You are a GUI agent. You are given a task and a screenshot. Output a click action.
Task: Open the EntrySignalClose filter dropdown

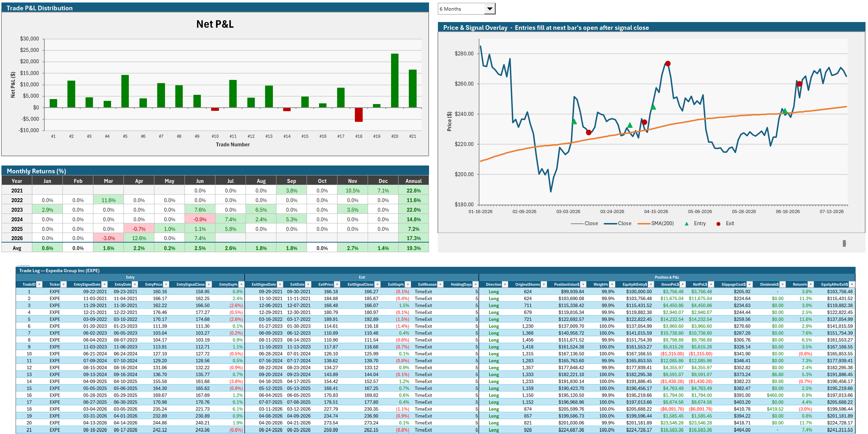209,284
